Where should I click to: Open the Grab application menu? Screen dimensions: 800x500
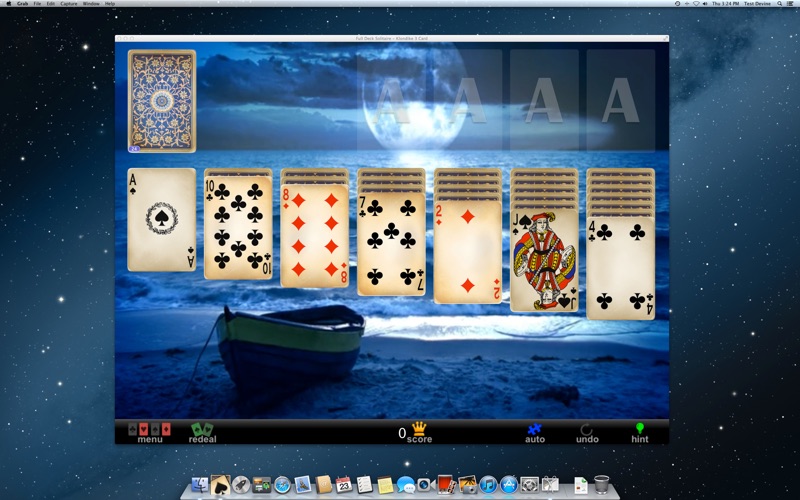pos(22,4)
